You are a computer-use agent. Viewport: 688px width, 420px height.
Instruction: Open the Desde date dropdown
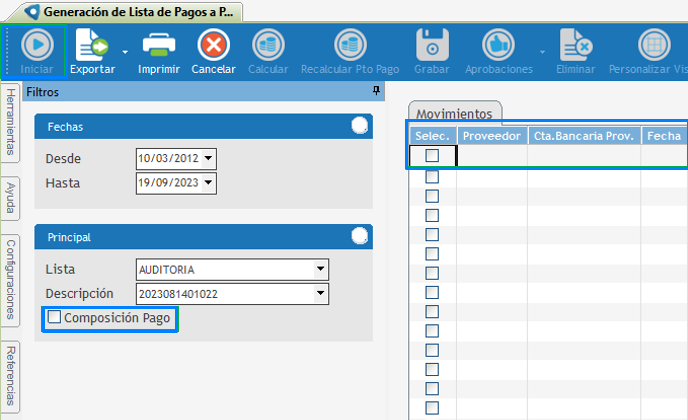click(209, 158)
